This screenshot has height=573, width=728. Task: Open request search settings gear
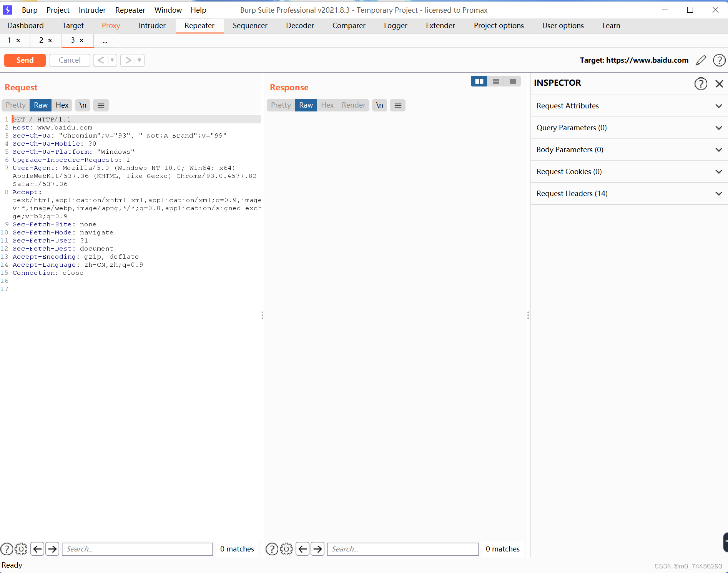(x=21, y=549)
